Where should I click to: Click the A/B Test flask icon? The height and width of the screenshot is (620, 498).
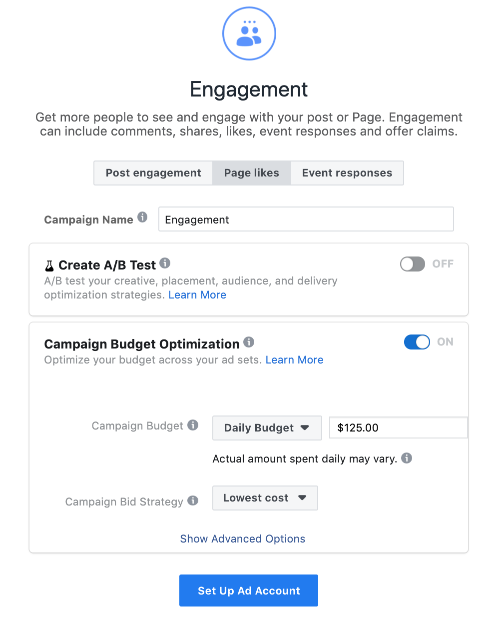pos(49,266)
